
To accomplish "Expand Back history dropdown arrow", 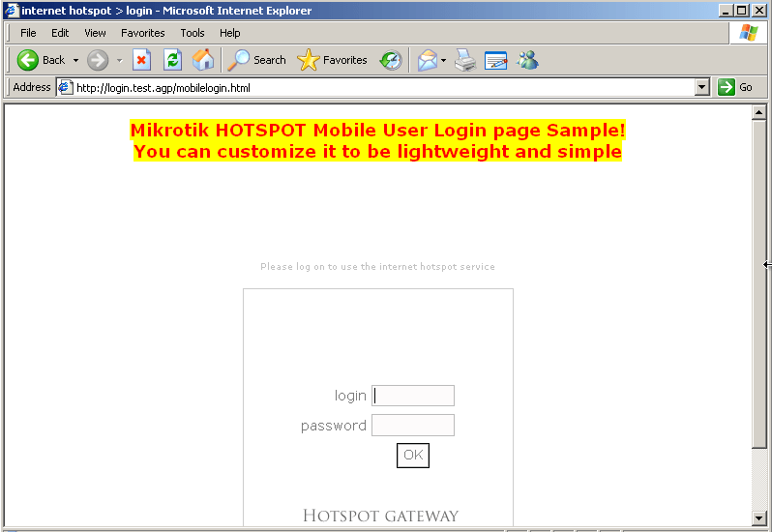I will coord(75,61).
